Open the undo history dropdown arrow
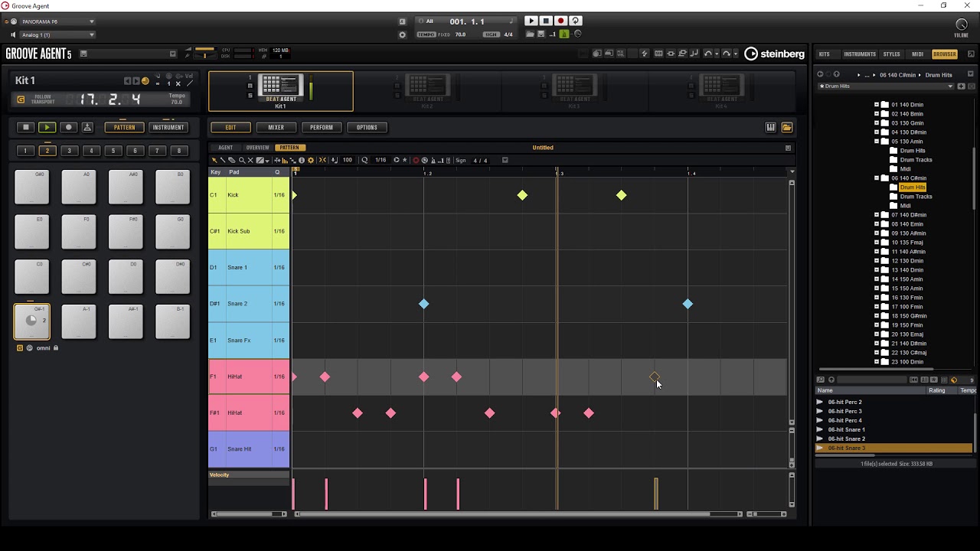980x551 pixels. click(717, 54)
